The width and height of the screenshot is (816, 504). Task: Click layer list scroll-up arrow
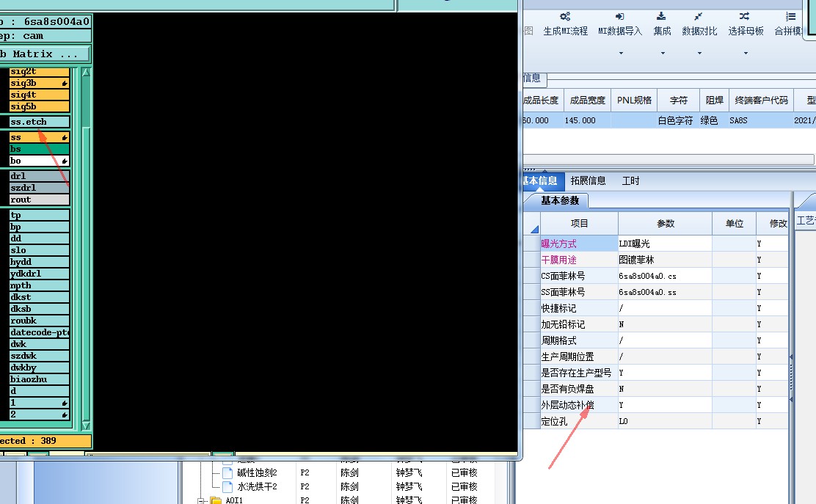pos(86,73)
